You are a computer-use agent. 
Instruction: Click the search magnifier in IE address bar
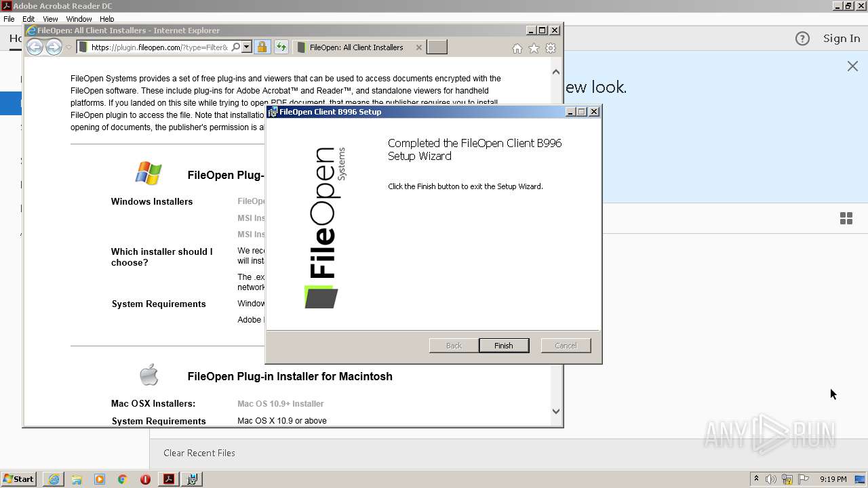pos(235,47)
